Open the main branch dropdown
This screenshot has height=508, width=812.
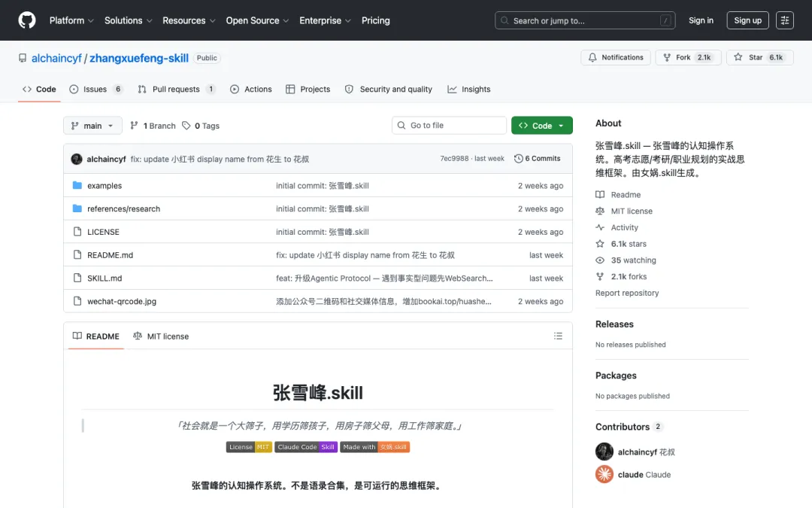(92, 126)
